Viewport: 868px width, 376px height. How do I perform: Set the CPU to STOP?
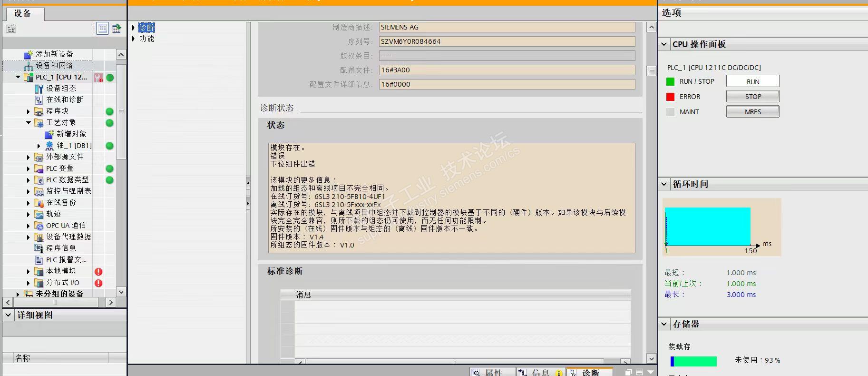click(x=753, y=97)
